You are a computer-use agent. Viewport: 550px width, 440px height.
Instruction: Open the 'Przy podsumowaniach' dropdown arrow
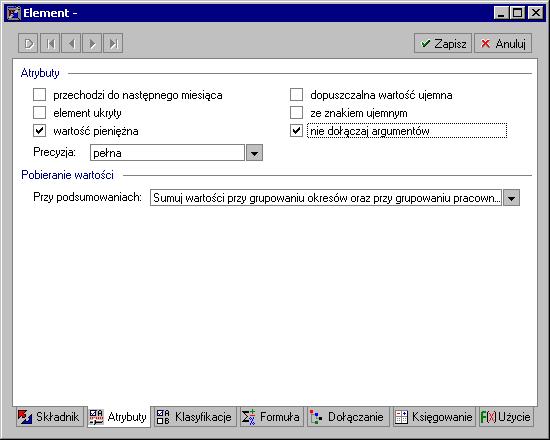coord(511,198)
